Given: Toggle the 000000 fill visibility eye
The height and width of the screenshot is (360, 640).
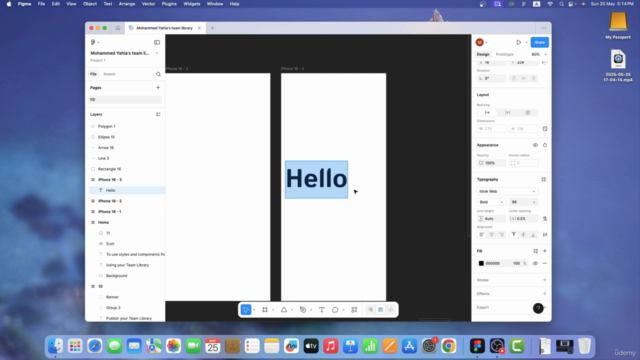Looking at the screenshot, I should coord(535,263).
